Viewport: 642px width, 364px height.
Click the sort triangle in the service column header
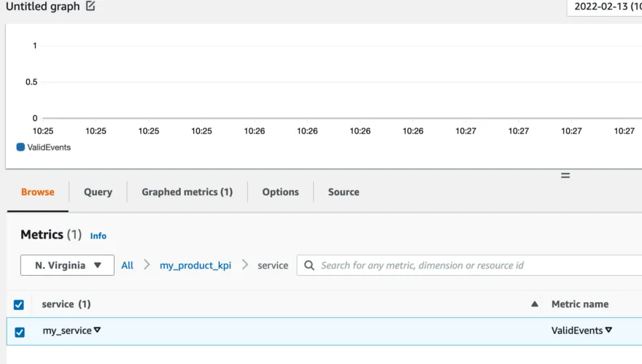pos(534,304)
